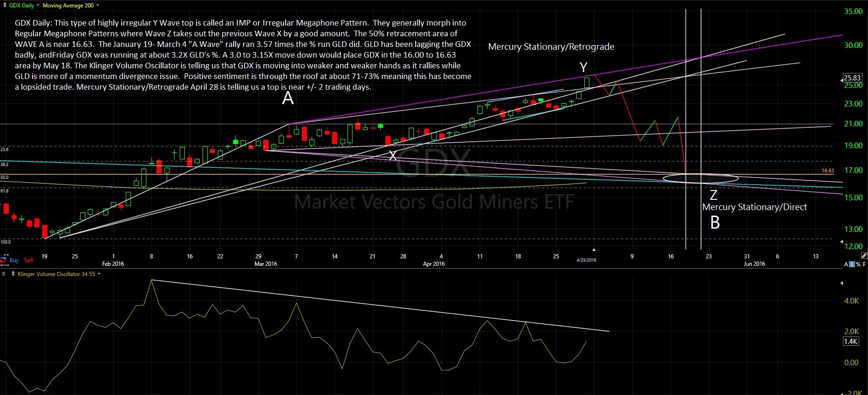Image resolution: width=868 pixels, height=395 pixels.
Task: Click the 50.0 Fibonacci level label
Action: (4, 178)
